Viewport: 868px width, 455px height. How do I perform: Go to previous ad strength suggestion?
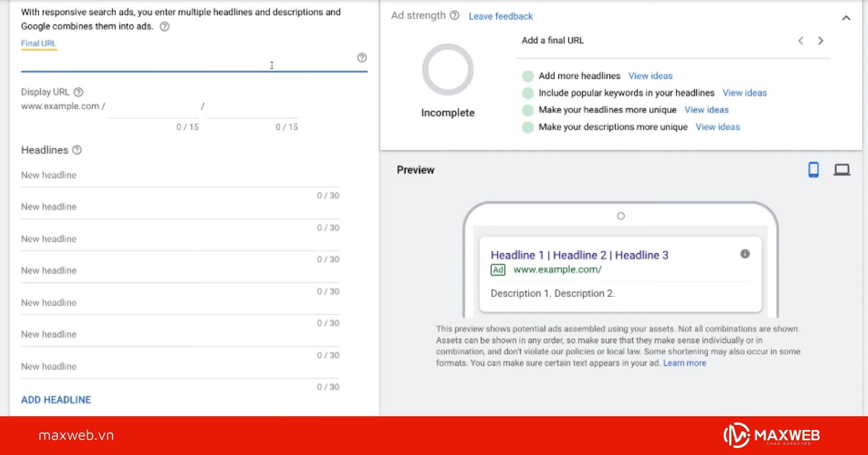(801, 40)
